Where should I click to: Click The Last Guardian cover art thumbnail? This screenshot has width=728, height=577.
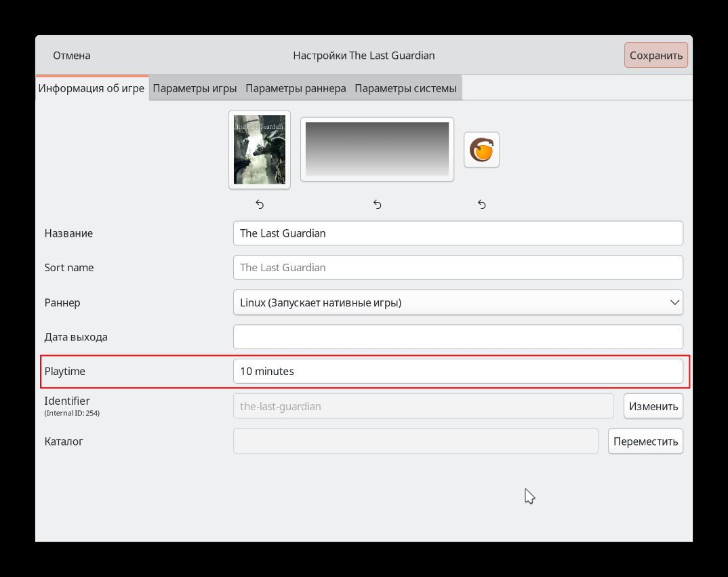point(260,150)
